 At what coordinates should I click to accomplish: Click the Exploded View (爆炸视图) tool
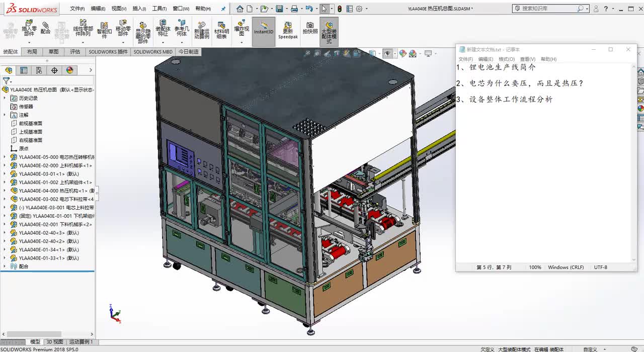click(242, 28)
